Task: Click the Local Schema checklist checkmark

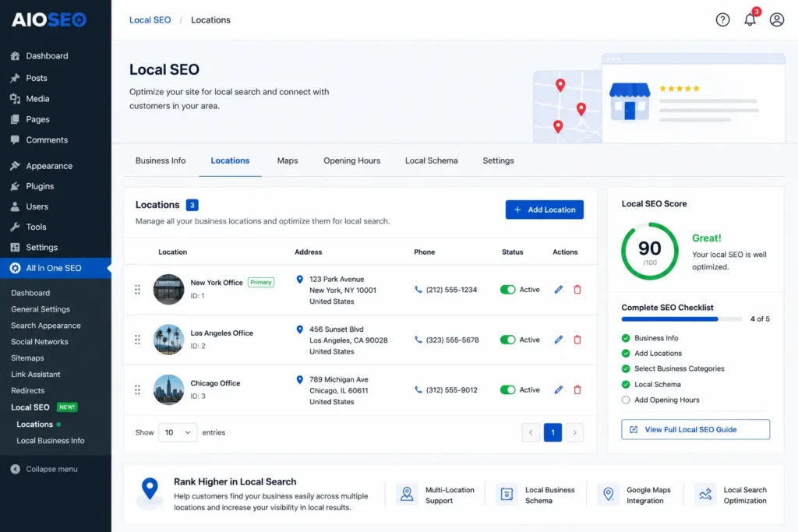Action: click(x=626, y=385)
